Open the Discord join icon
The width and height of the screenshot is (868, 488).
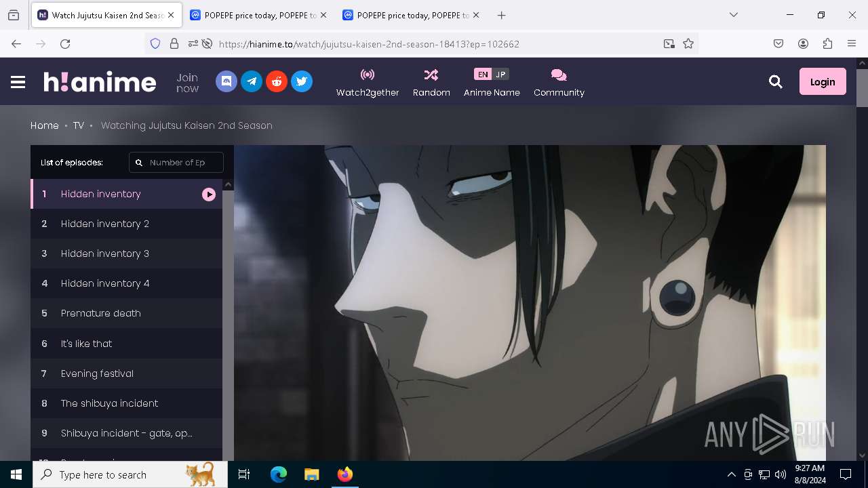(226, 81)
